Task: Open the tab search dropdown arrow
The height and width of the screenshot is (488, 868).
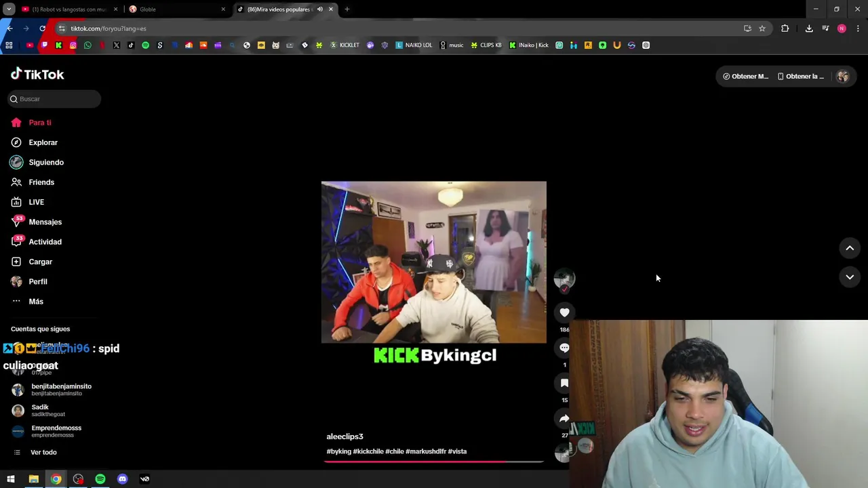Action: tap(9, 9)
